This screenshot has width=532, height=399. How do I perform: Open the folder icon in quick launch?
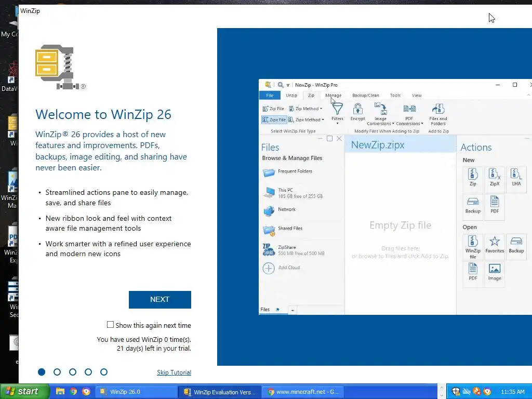tap(60, 392)
